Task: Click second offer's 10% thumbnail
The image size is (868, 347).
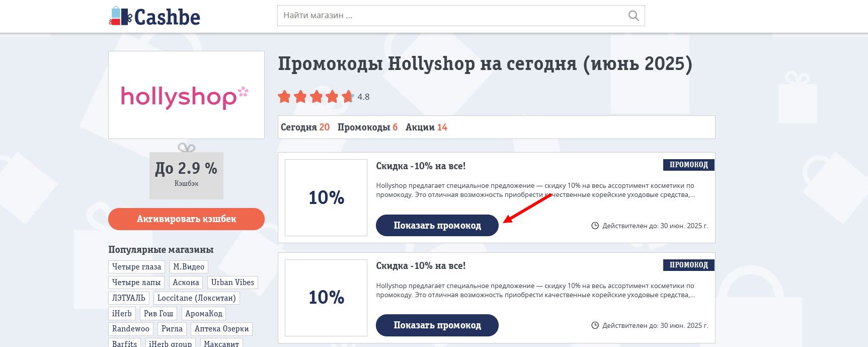Action: [x=326, y=298]
